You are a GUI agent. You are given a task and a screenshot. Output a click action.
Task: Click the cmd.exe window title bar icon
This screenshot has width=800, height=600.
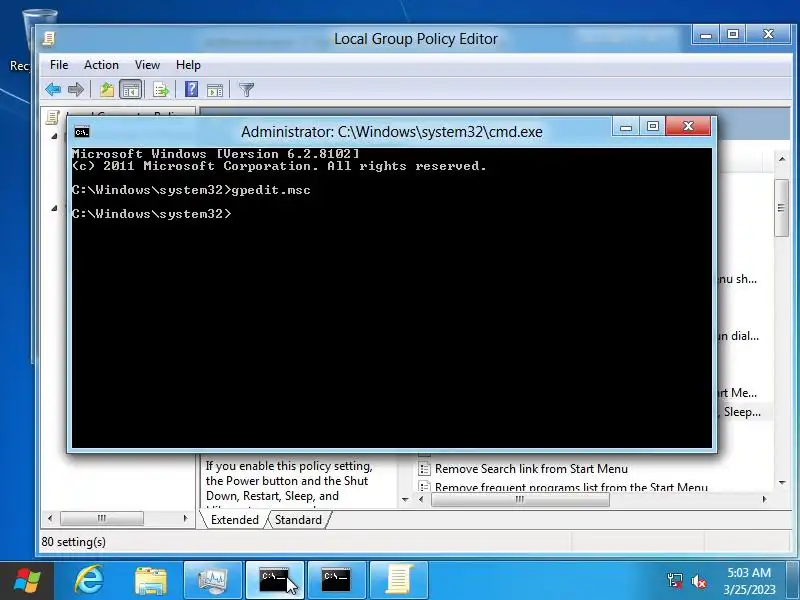coord(82,132)
